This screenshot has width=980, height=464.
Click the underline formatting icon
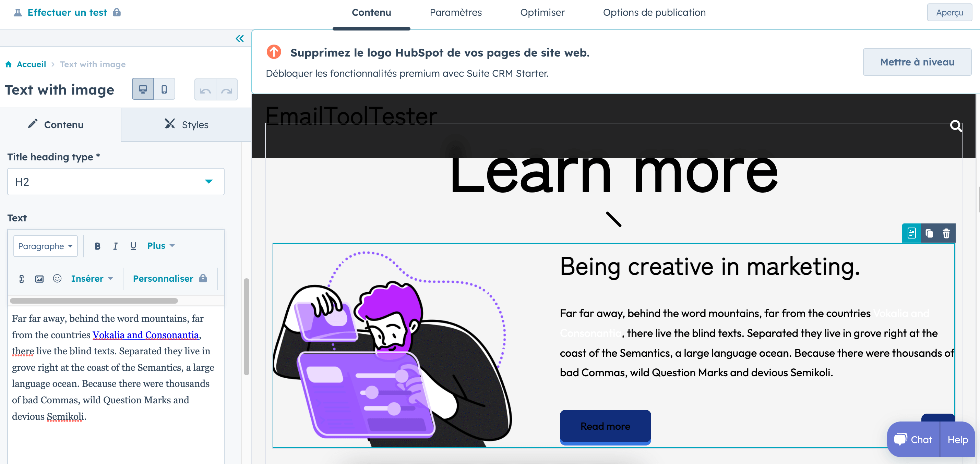(x=133, y=246)
